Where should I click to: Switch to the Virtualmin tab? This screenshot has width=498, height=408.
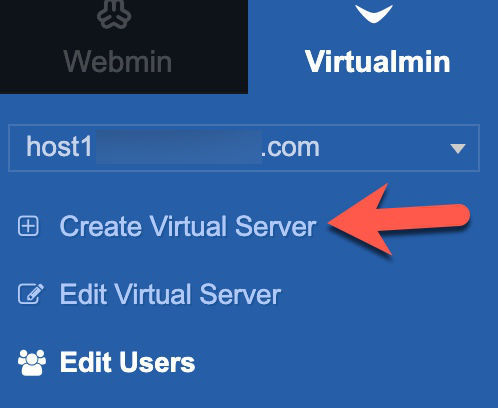coord(373,47)
